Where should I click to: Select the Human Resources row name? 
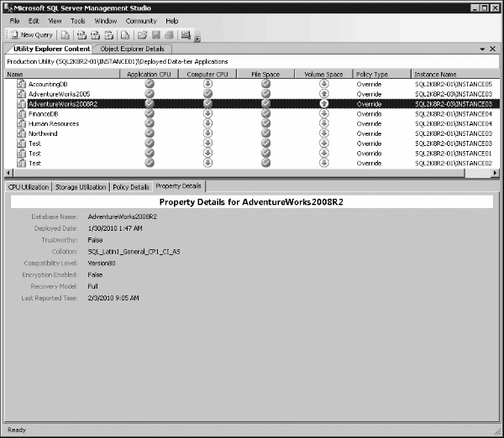click(54, 123)
